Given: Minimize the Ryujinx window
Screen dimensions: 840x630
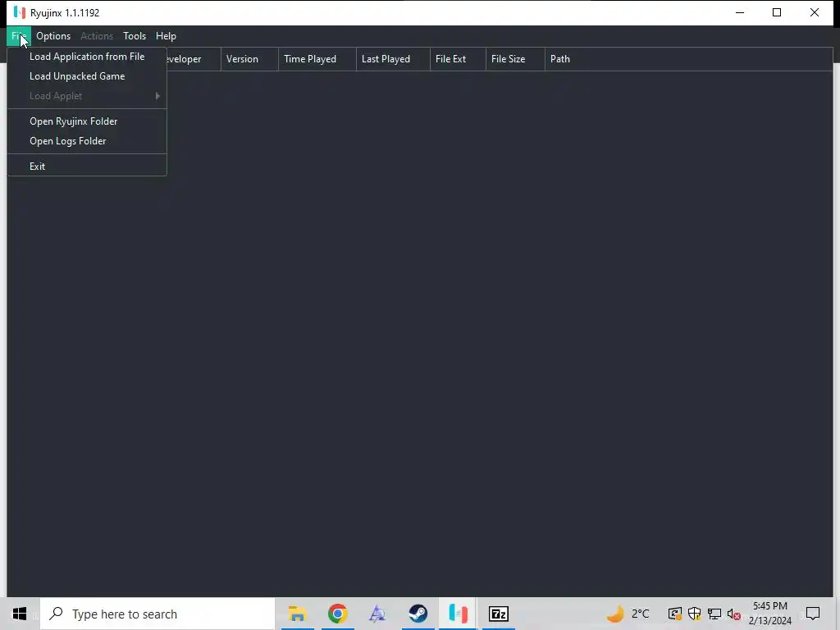Looking at the screenshot, I should [740, 12].
